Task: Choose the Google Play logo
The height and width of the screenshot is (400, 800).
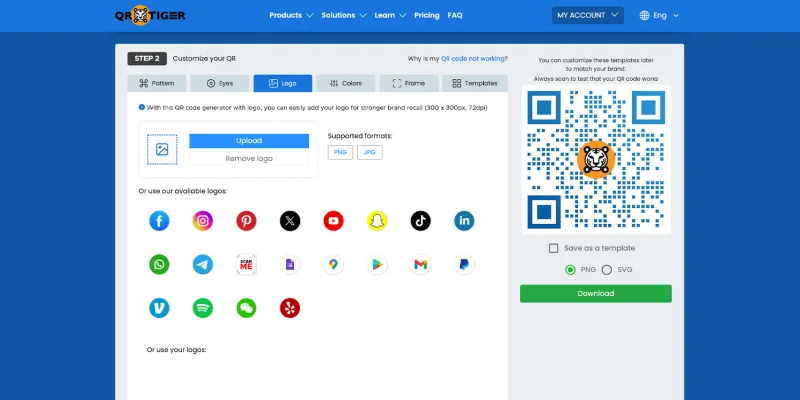Action: (377, 264)
